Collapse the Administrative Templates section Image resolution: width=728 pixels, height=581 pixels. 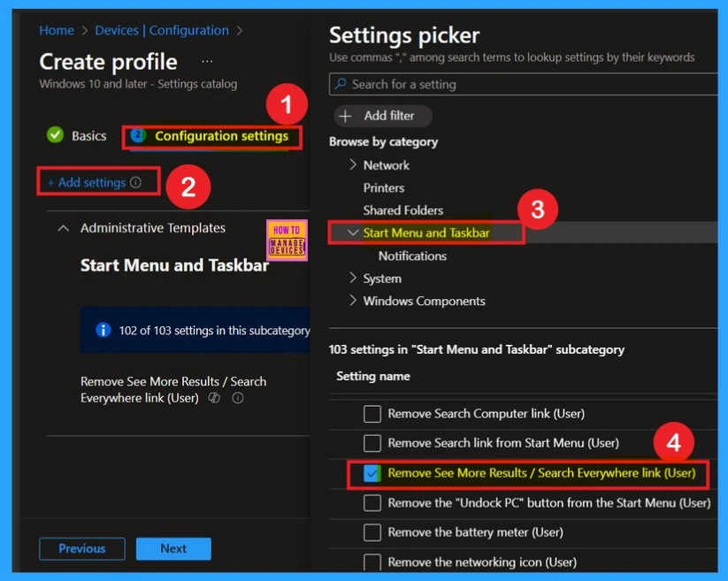[63, 227]
